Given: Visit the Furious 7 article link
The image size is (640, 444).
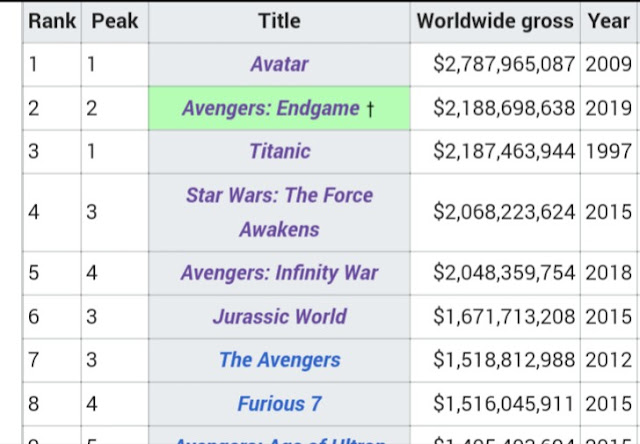Looking at the screenshot, I should (x=279, y=404).
